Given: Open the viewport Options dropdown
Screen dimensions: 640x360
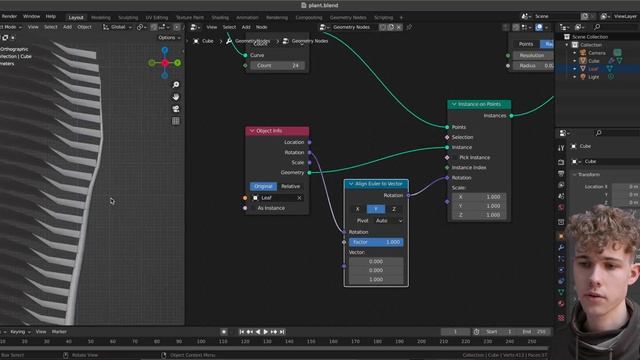Looking at the screenshot, I should (x=169, y=38).
